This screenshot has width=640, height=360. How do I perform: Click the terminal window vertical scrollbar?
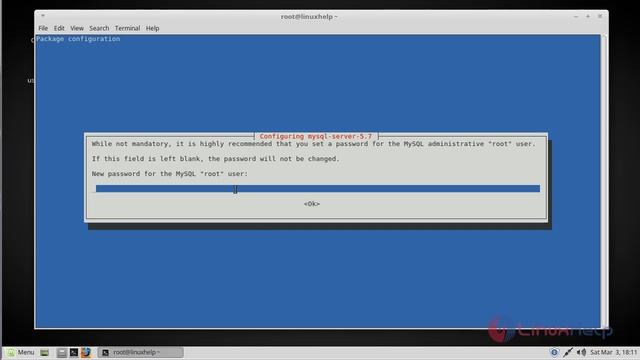[604, 181]
